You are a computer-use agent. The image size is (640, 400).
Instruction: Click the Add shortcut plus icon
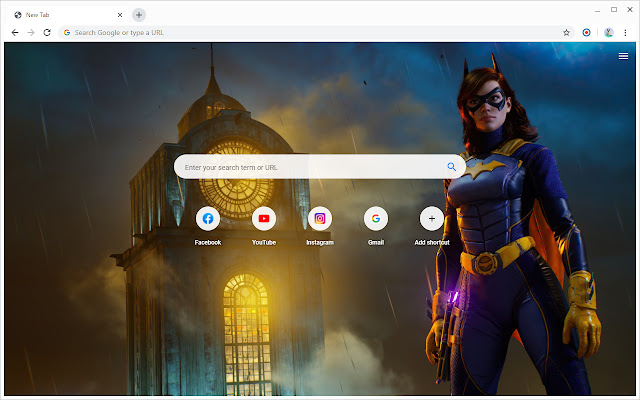pyautogui.click(x=431, y=219)
